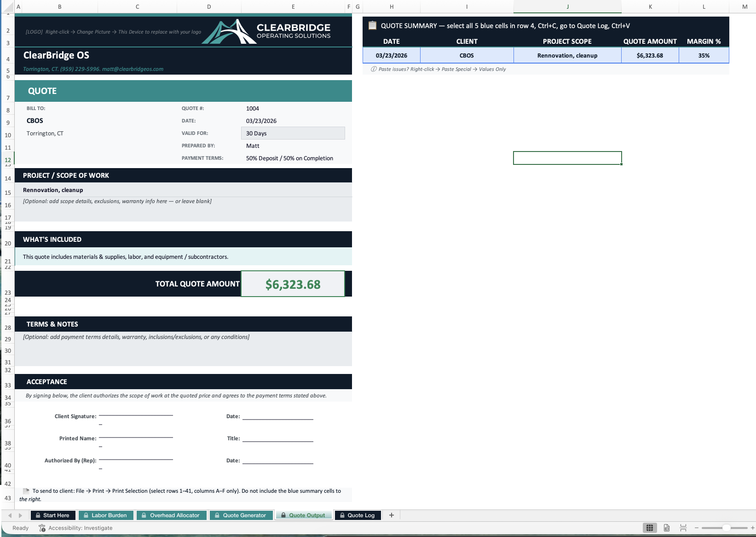Switch to Page Layout view icon
Image resolution: width=756 pixels, height=537 pixels.
point(667,528)
